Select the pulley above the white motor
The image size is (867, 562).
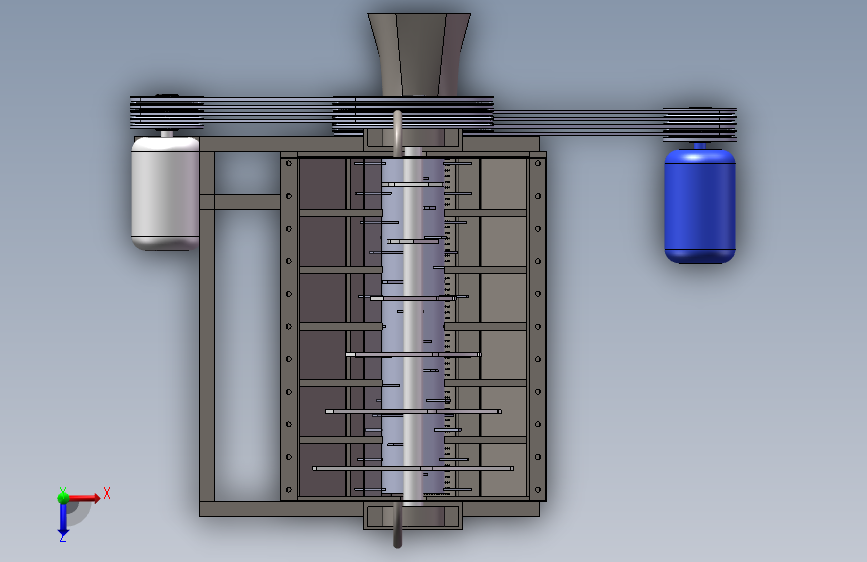167,112
